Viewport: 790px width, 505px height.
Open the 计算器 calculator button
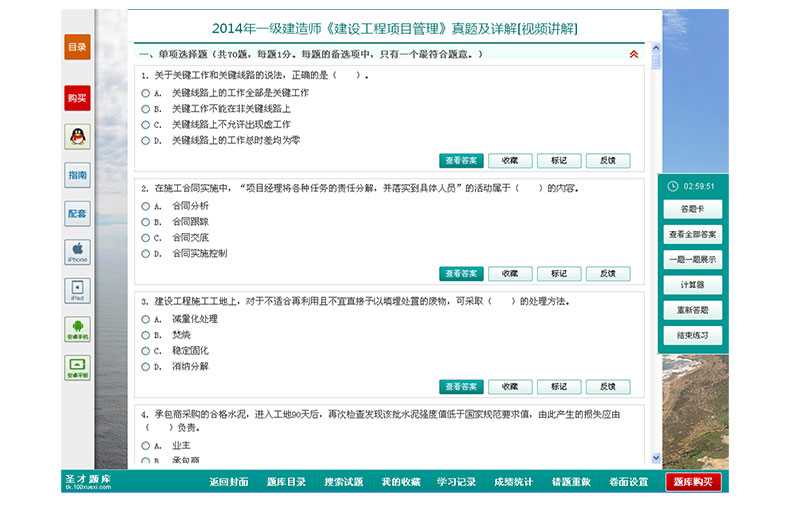point(692,285)
